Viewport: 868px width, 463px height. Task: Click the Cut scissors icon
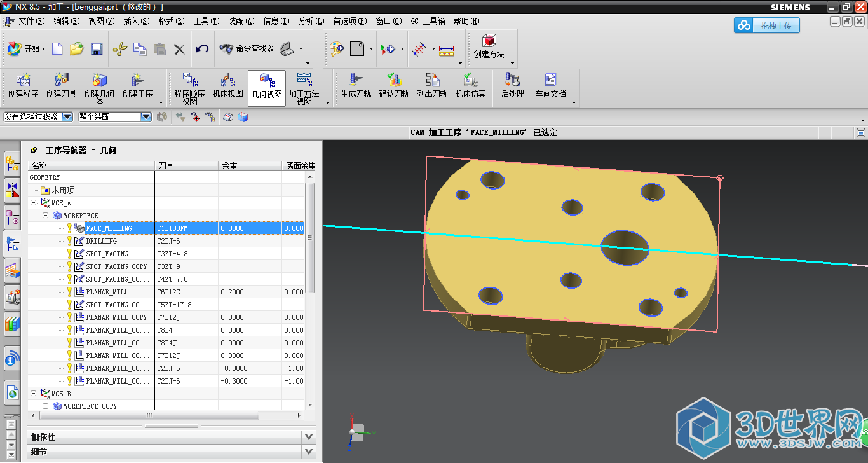coord(120,48)
